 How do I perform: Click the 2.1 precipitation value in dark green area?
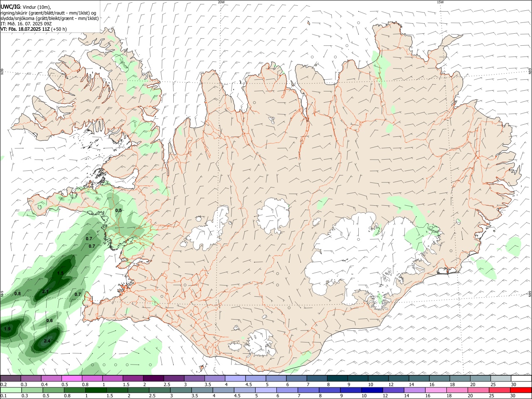(x=45, y=292)
